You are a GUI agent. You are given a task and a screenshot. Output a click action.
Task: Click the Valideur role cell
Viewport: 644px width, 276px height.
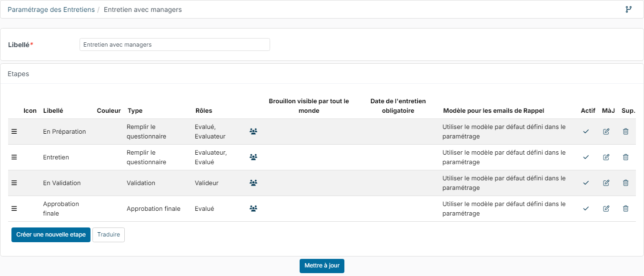[207, 183]
